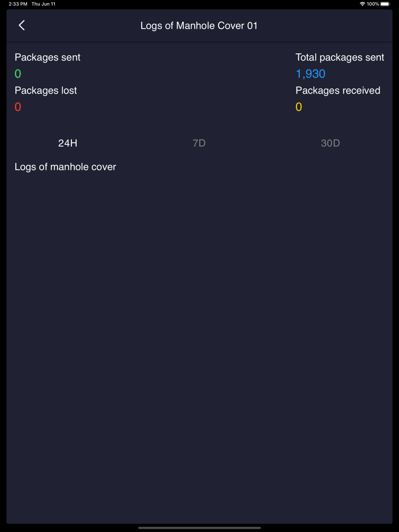Tap the home indicator bar
Viewport: 399px width, 532px height.
point(199,528)
